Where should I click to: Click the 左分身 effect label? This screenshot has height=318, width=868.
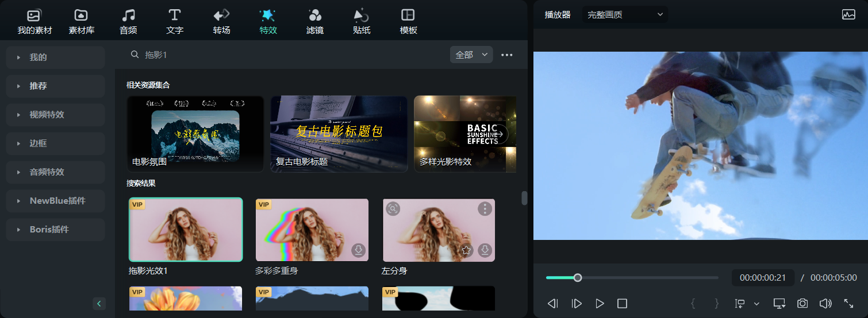tap(394, 271)
